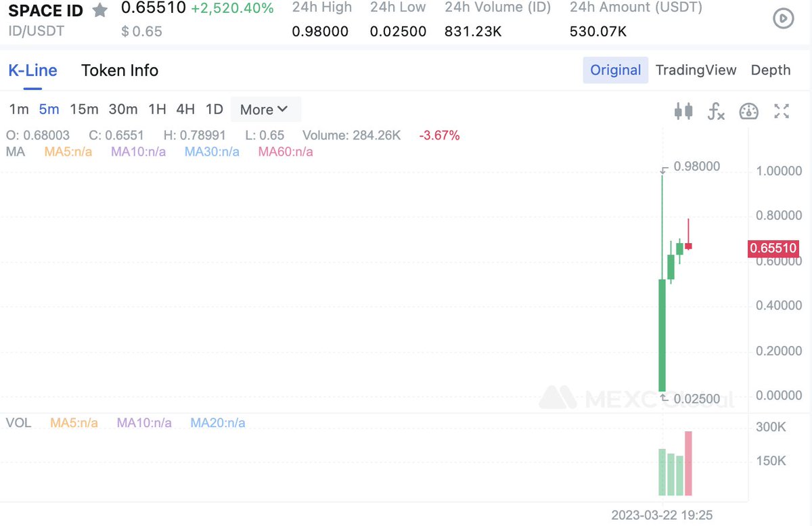The width and height of the screenshot is (812, 526).
Task: Select the 1D timeframe
Action: (214, 109)
